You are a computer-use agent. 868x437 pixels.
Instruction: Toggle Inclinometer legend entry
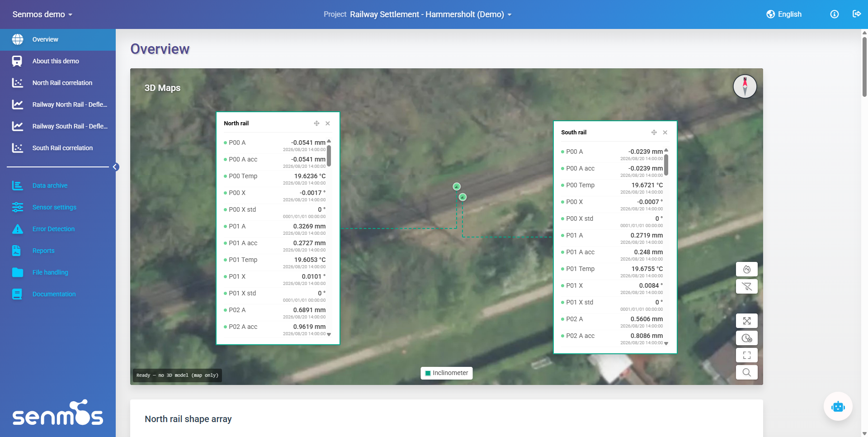[447, 373]
